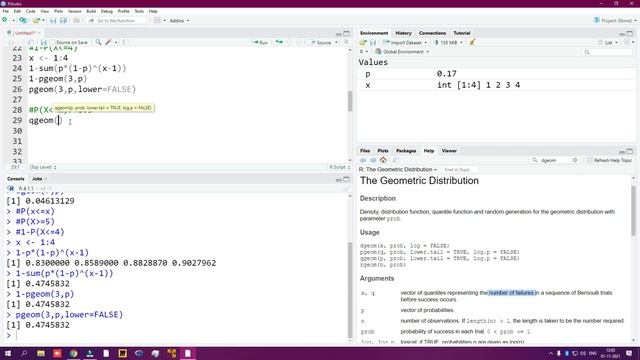Screen dimensions: 640x360
Task: Click the File Explorer taskbar icon
Action: point(41,353)
